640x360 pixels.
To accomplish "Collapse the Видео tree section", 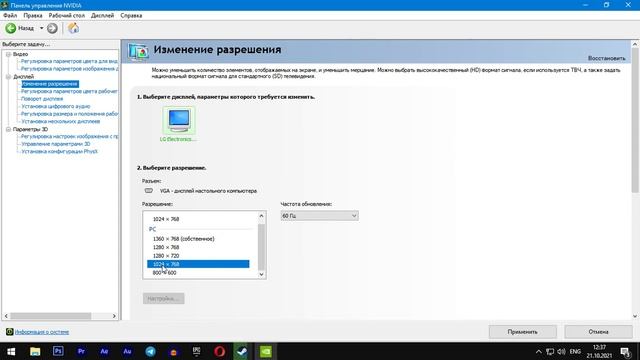I will tap(8, 54).
